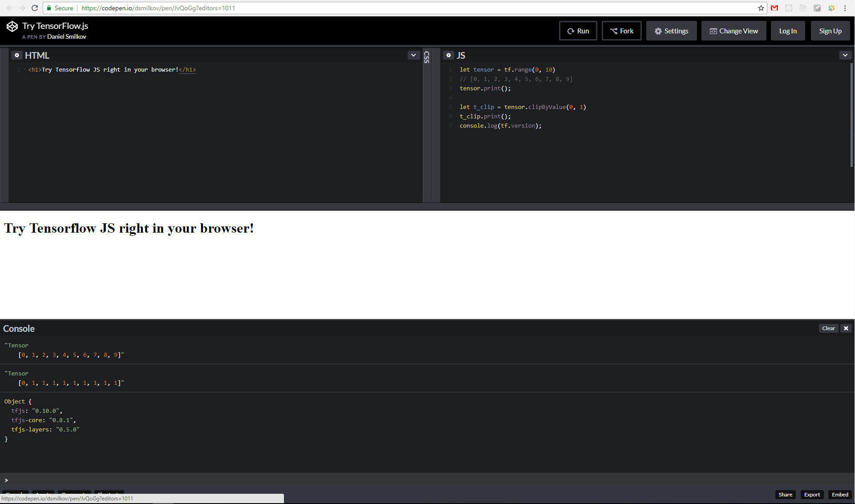Close the Console panel with the X
The image size is (855, 504).
846,328
